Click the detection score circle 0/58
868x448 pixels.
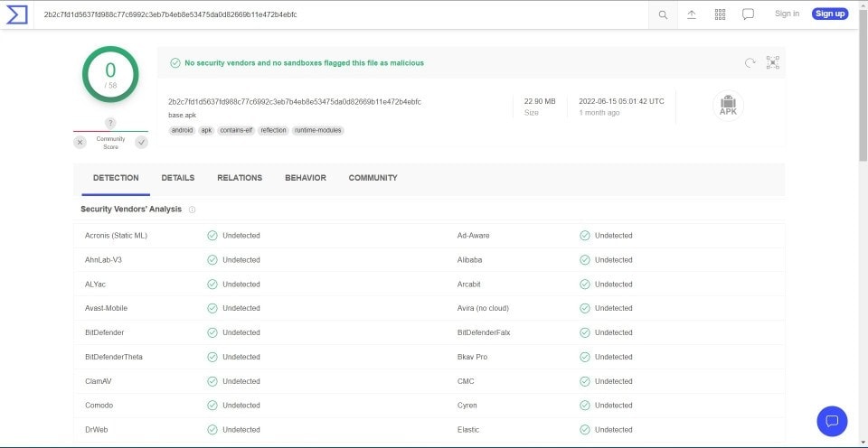click(x=110, y=74)
